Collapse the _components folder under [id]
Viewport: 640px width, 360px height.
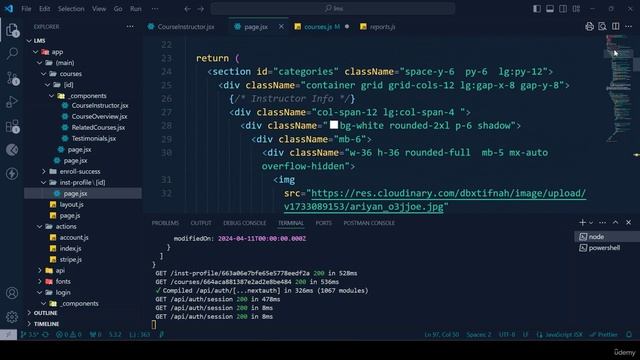51,96
